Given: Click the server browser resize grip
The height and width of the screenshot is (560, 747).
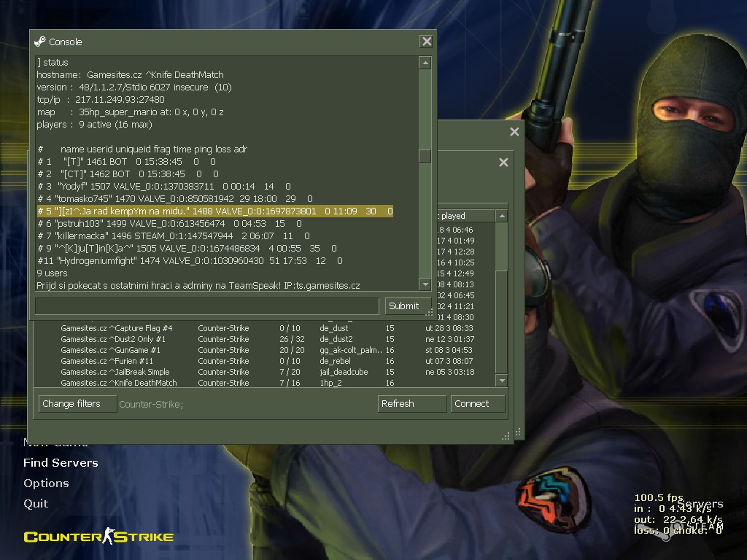Looking at the screenshot, I should pos(506,436).
